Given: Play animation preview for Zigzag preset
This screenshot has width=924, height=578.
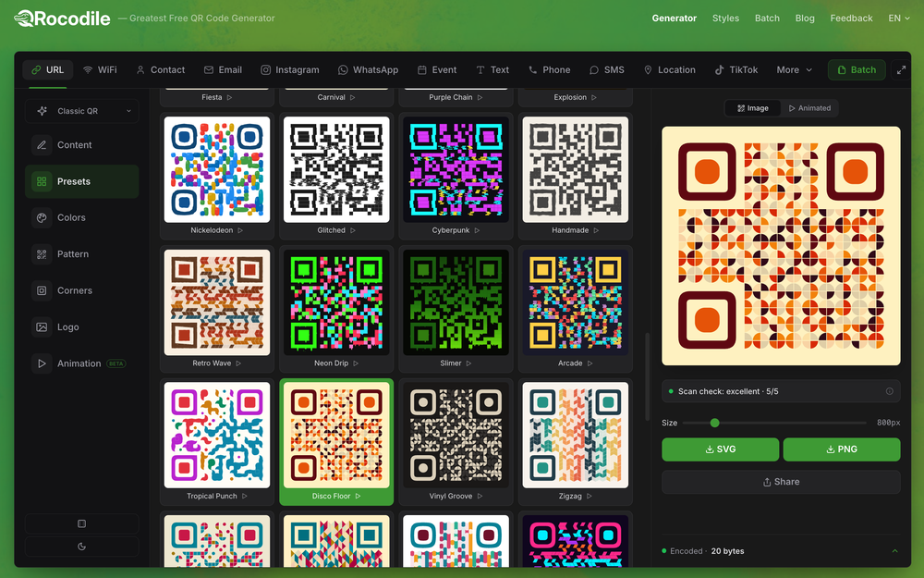Looking at the screenshot, I should click(x=590, y=496).
